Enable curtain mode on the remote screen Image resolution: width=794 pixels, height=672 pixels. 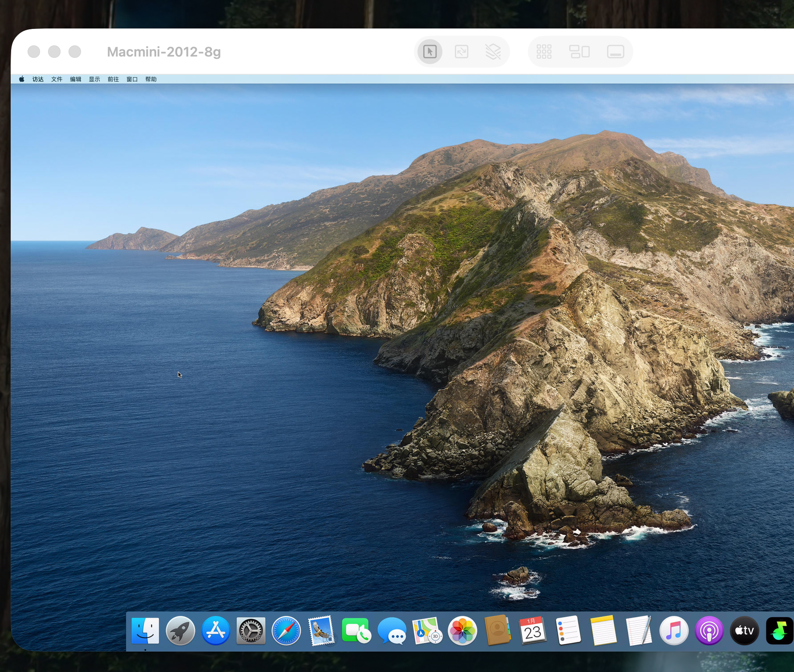pyautogui.click(x=493, y=52)
